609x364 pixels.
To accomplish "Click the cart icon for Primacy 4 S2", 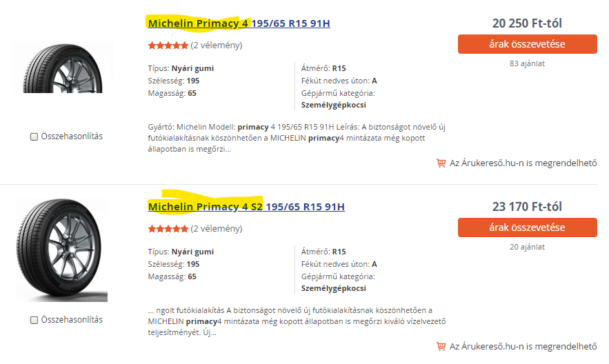I will [x=441, y=346].
